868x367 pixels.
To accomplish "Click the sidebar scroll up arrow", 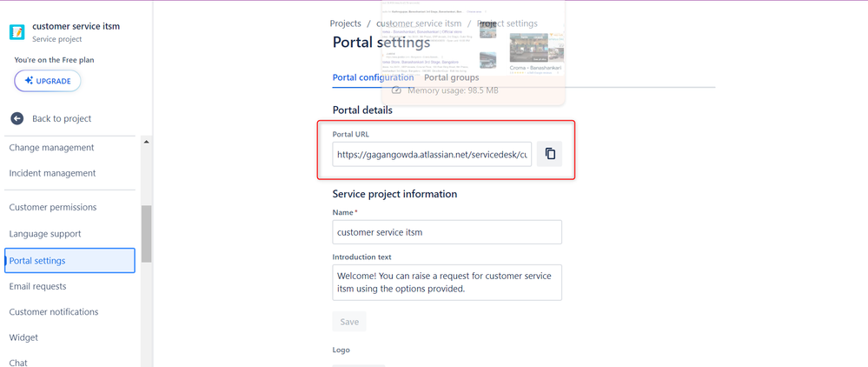I will (146, 142).
